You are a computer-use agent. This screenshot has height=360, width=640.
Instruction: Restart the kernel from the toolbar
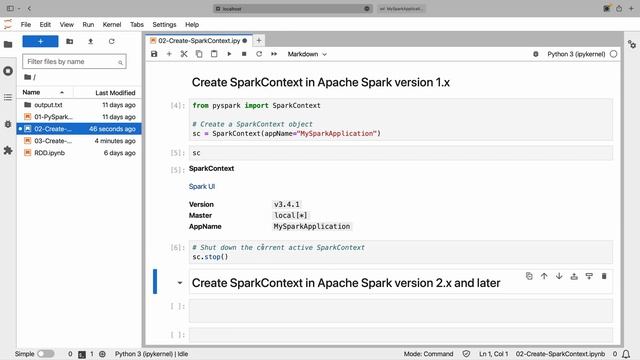click(259, 54)
